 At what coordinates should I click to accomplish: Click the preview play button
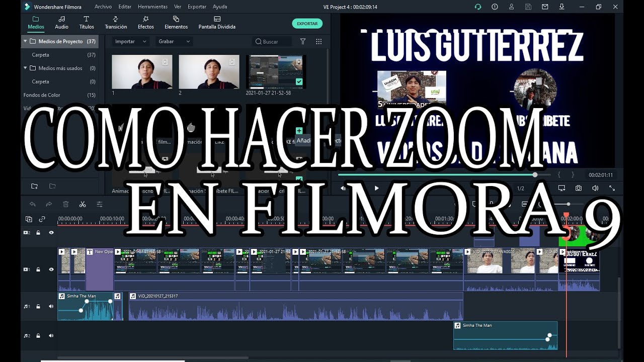click(376, 188)
